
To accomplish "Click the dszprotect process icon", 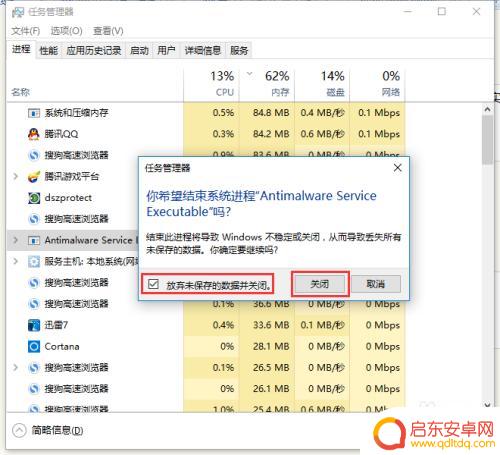I will pos(34,198).
